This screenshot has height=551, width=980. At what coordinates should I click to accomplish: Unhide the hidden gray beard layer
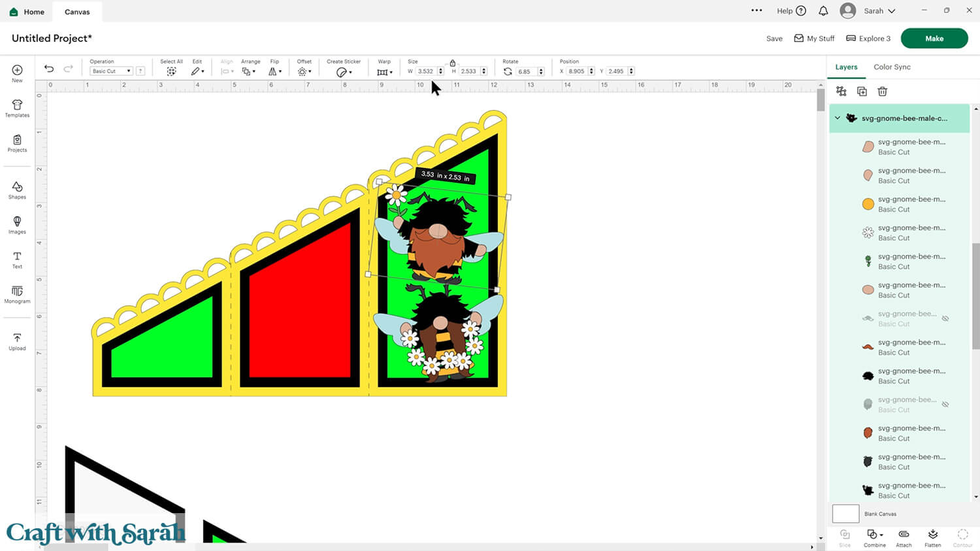point(945,405)
